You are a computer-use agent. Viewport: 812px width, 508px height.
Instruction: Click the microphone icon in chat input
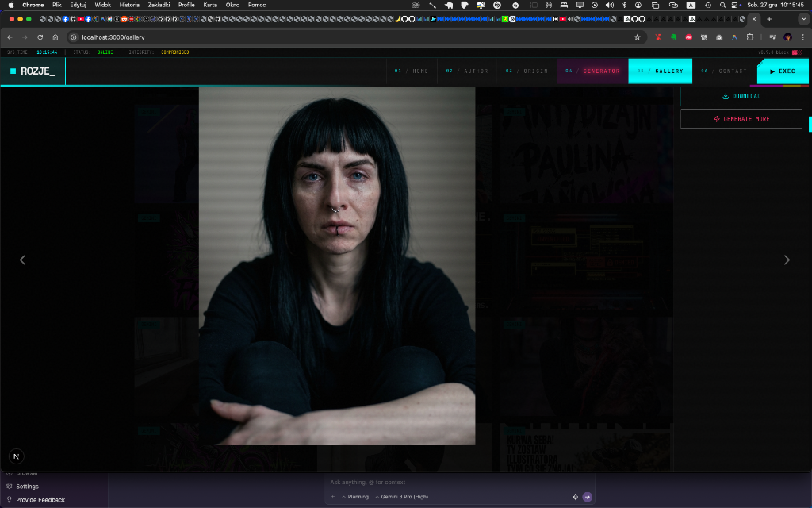(x=575, y=497)
